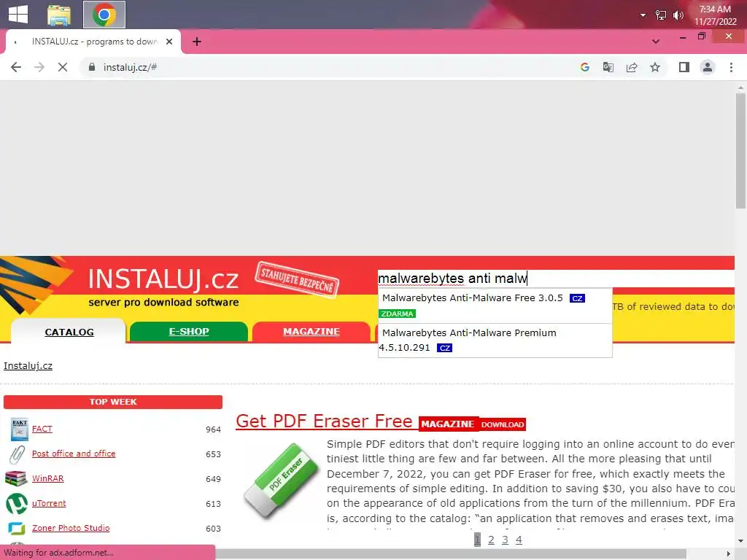Open the Zoner Photo Studio link
747x560 pixels.
(71, 528)
